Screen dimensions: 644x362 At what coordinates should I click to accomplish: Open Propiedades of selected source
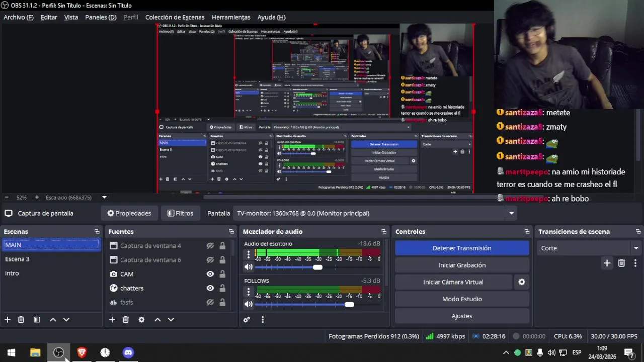click(x=129, y=213)
